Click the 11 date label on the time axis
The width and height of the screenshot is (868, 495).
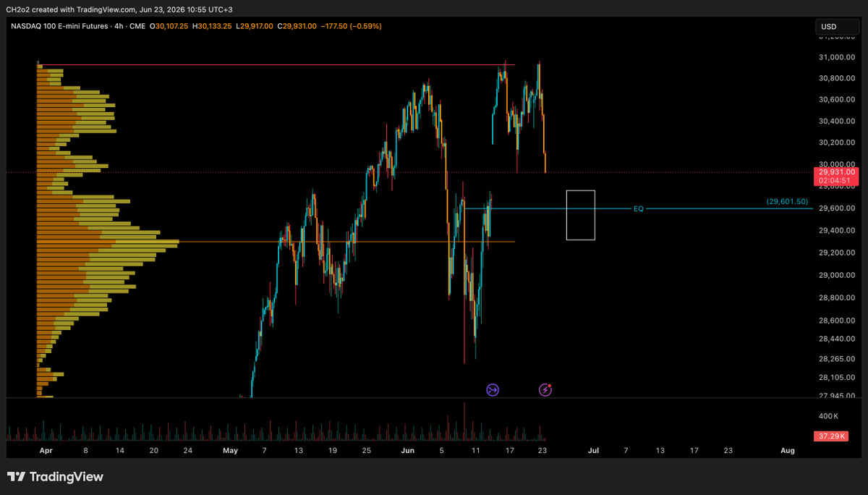[x=475, y=450]
